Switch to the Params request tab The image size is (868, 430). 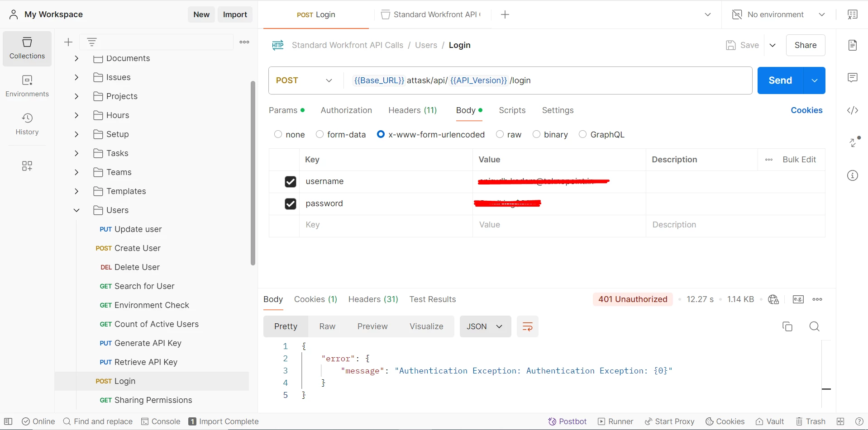(x=286, y=110)
